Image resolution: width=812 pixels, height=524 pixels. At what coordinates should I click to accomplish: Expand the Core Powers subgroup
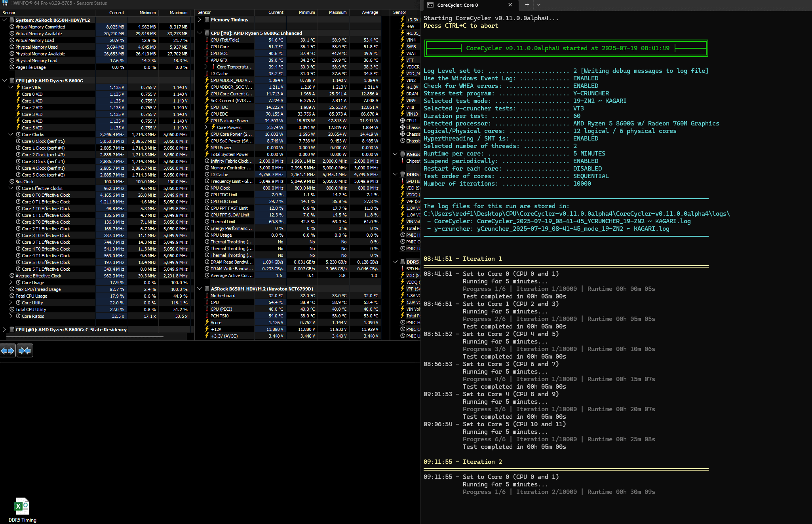click(206, 127)
